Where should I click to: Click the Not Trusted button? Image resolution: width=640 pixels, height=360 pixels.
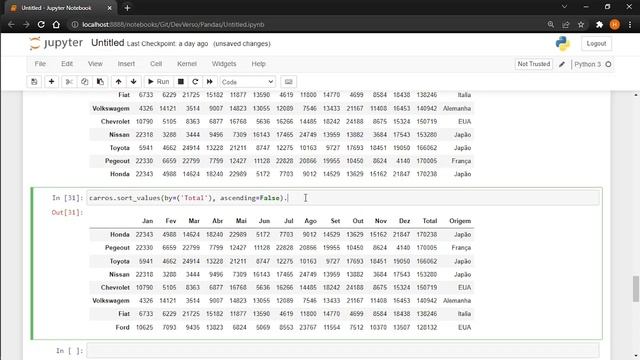tap(534, 64)
